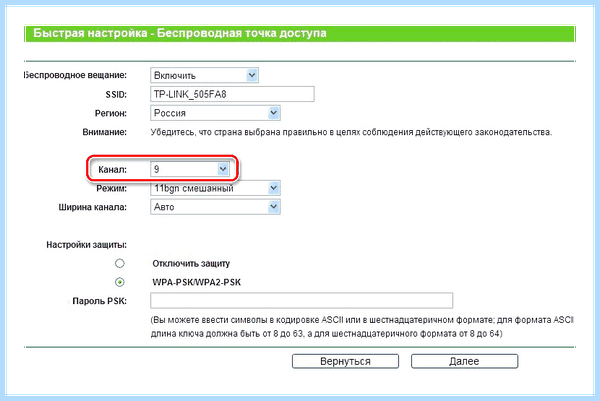Click the Ширина канала label
This screenshot has width=600, height=401.
click(x=93, y=207)
